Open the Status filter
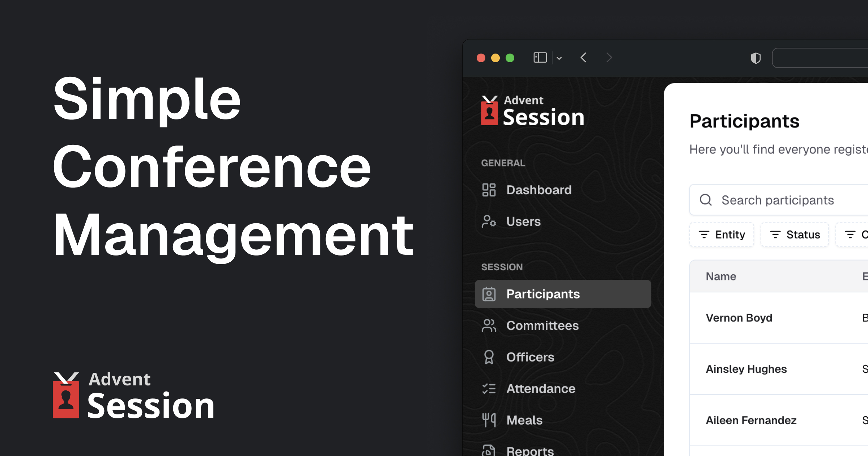The height and width of the screenshot is (456, 868). [x=795, y=234]
